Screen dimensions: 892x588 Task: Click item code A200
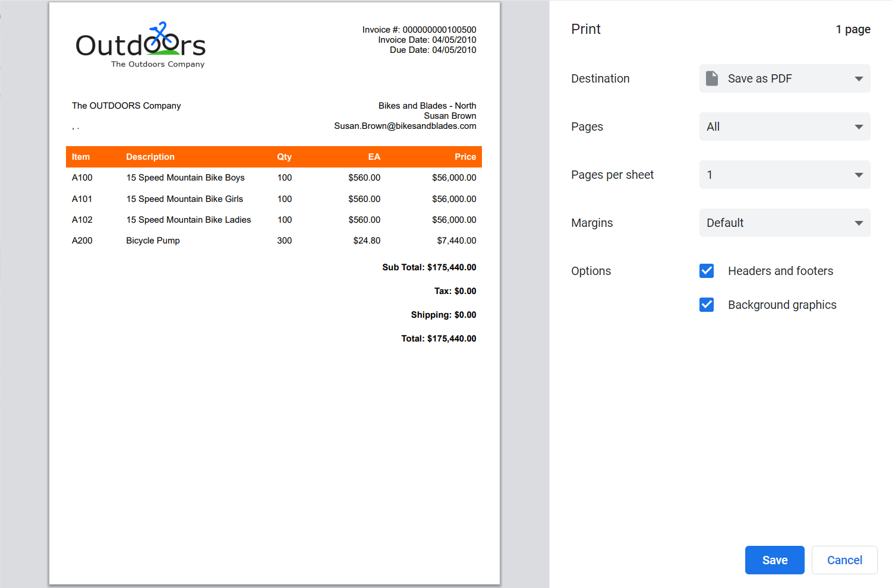coord(82,241)
